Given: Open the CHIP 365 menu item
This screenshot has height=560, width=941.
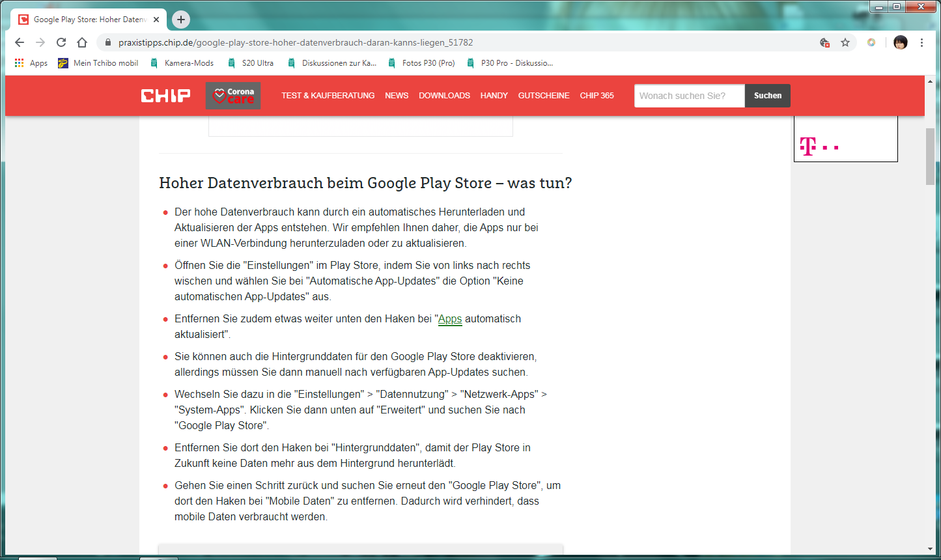Looking at the screenshot, I should coord(597,96).
